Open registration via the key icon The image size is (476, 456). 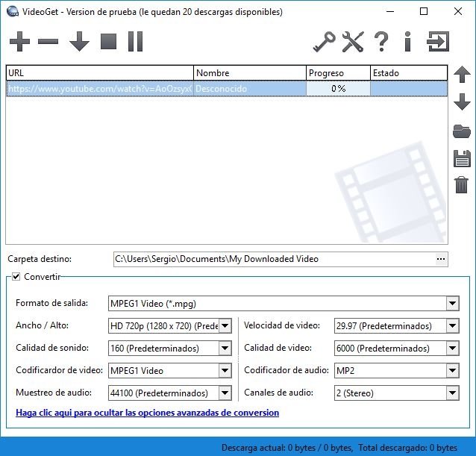click(325, 42)
